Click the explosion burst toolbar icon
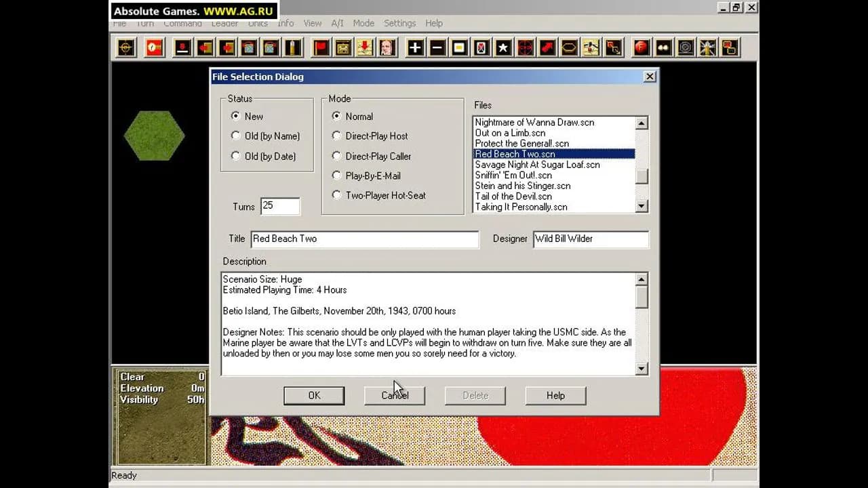The image size is (868, 488). 708,47
